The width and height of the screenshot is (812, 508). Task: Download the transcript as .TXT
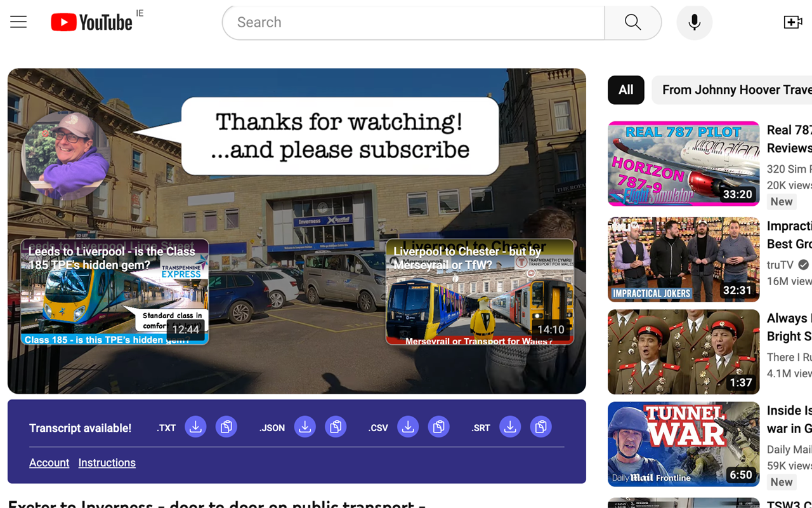195,427
